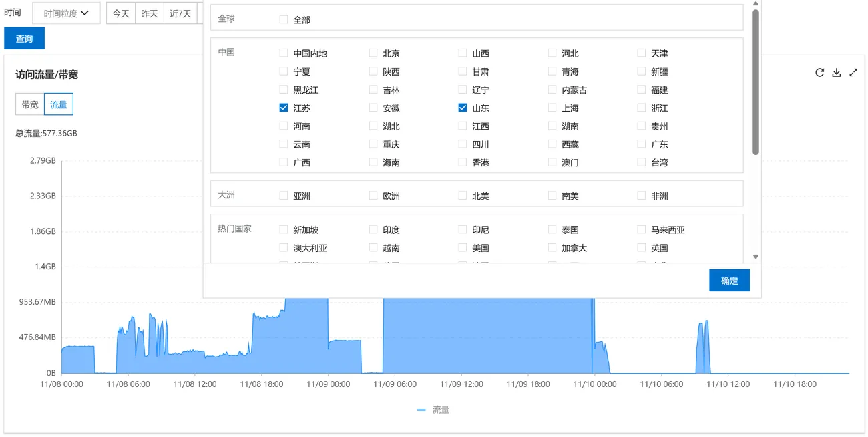Uncheck the 江苏 checkbox
Viewport: 868px width, 437px height.
[284, 108]
